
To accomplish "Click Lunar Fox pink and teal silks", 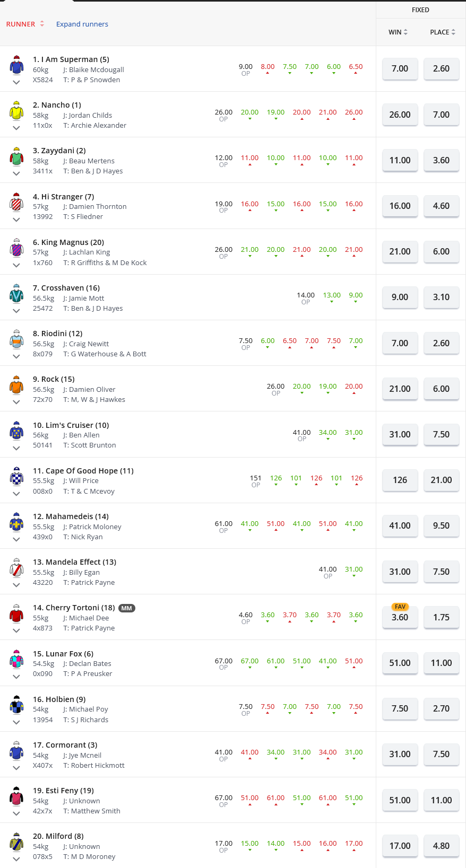I will click(16, 660).
